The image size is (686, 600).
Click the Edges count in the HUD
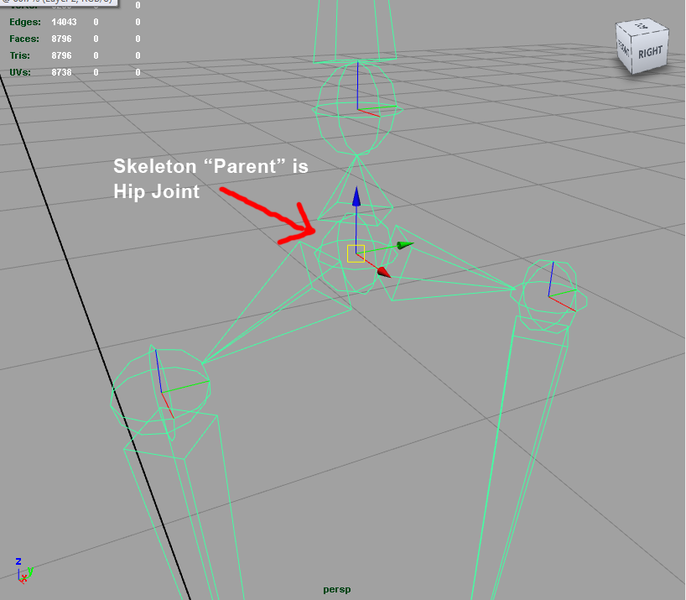click(x=65, y=21)
